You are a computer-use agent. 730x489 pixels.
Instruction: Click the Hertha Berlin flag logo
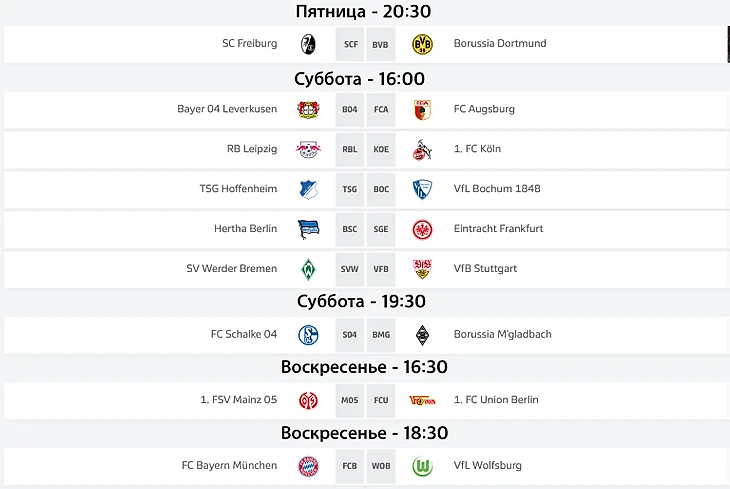click(308, 229)
